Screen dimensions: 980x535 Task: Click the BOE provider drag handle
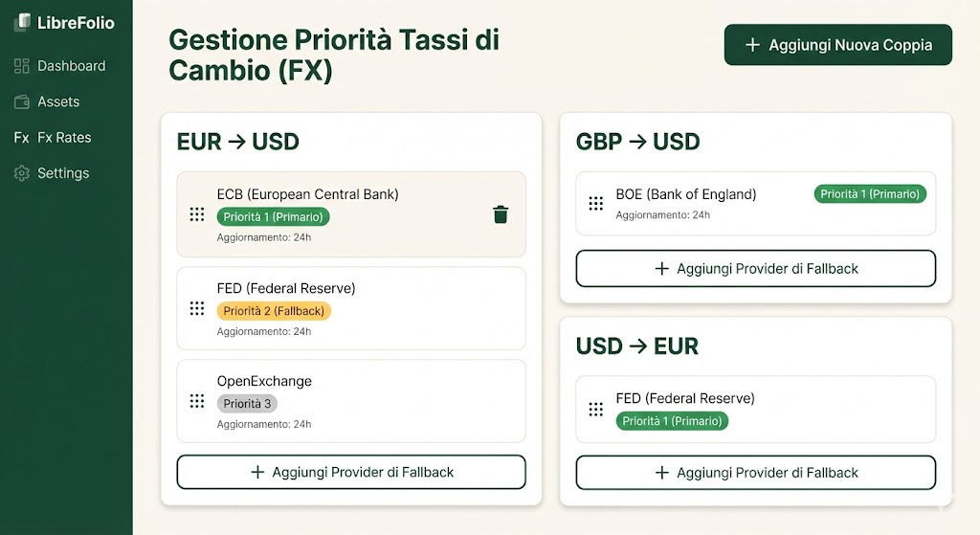tap(595, 203)
